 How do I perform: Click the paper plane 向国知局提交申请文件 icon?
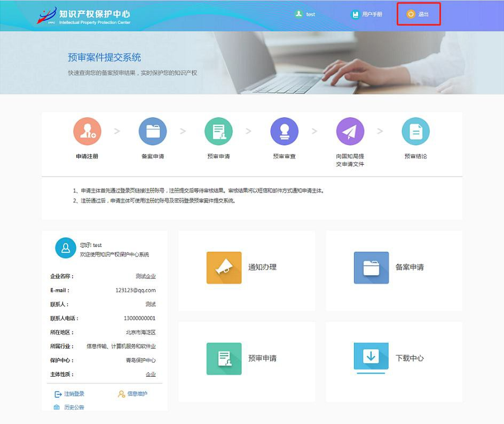tap(350, 131)
